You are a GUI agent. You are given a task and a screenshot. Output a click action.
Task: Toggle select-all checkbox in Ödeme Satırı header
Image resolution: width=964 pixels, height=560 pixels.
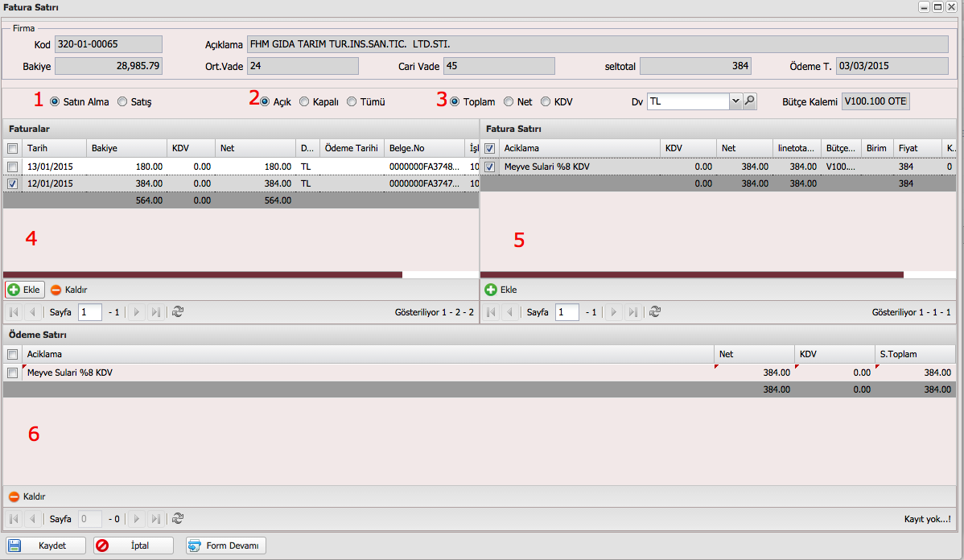pos(12,354)
